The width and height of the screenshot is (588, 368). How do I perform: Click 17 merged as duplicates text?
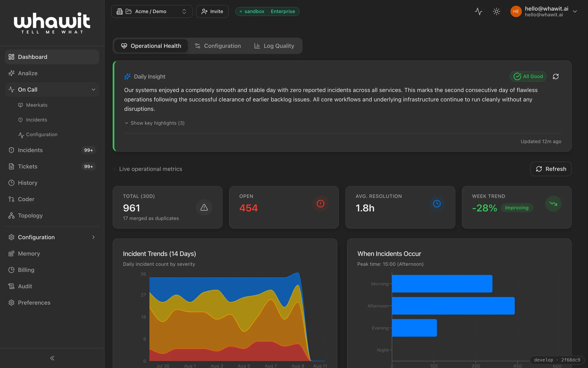point(151,218)
